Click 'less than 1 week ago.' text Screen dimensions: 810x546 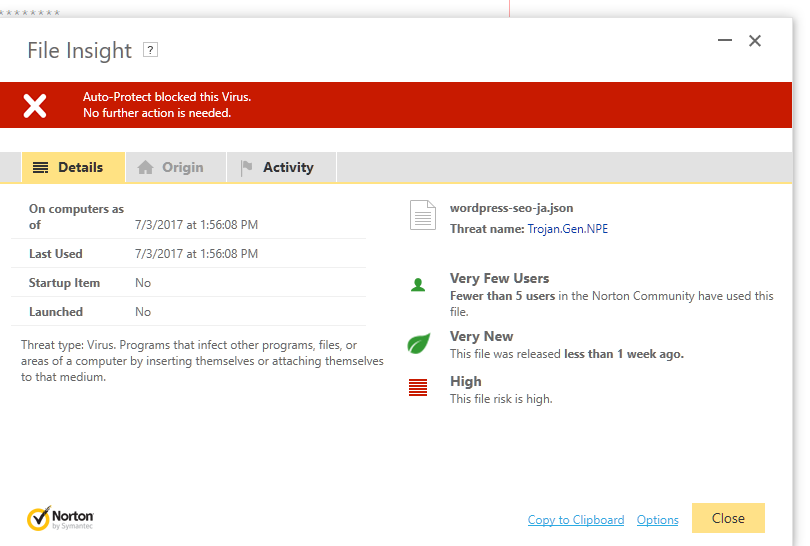[x=624, y=354]
